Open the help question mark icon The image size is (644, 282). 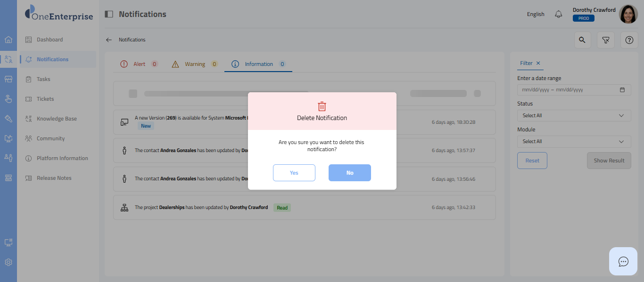[629, 40]
